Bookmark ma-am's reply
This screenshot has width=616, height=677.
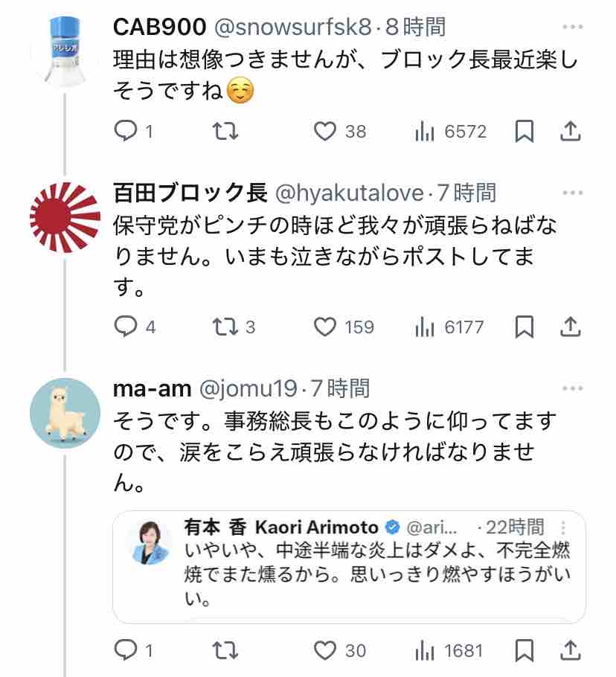point(524,651)
